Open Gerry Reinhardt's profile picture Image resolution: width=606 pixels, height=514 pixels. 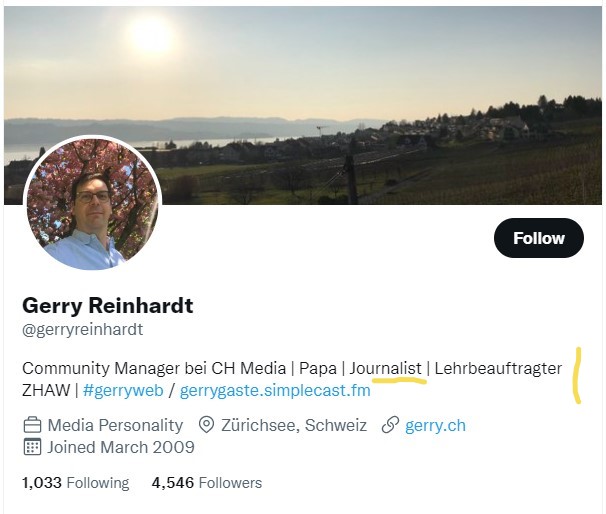click(x=92, y=204)
